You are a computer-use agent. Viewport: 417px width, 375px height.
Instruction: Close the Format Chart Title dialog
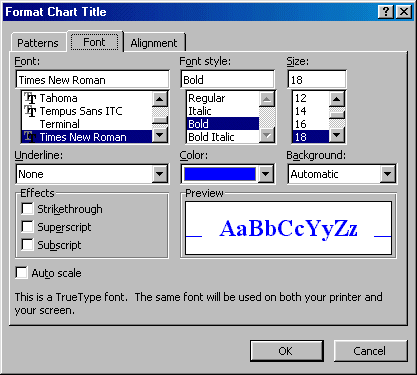coord(404,12)
